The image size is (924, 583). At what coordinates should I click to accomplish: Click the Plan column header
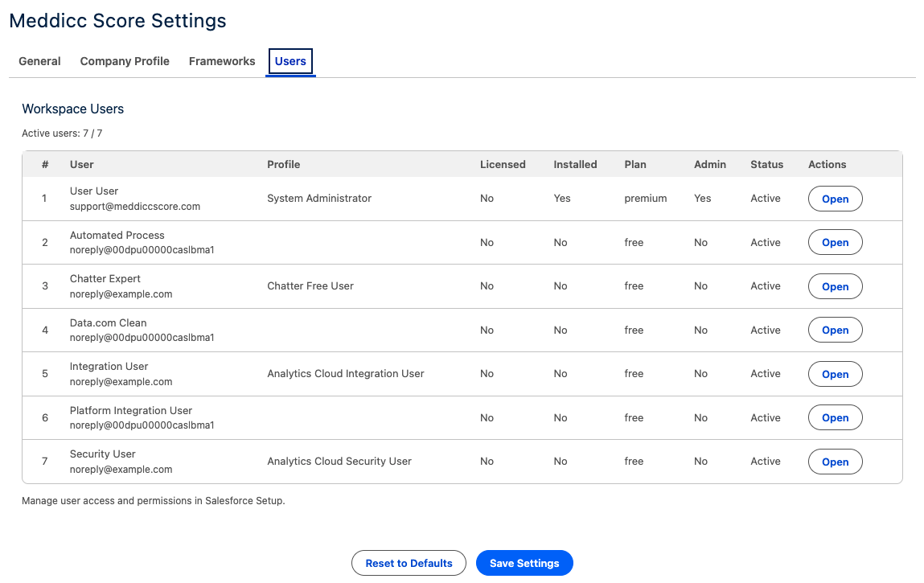pos(635,165)
